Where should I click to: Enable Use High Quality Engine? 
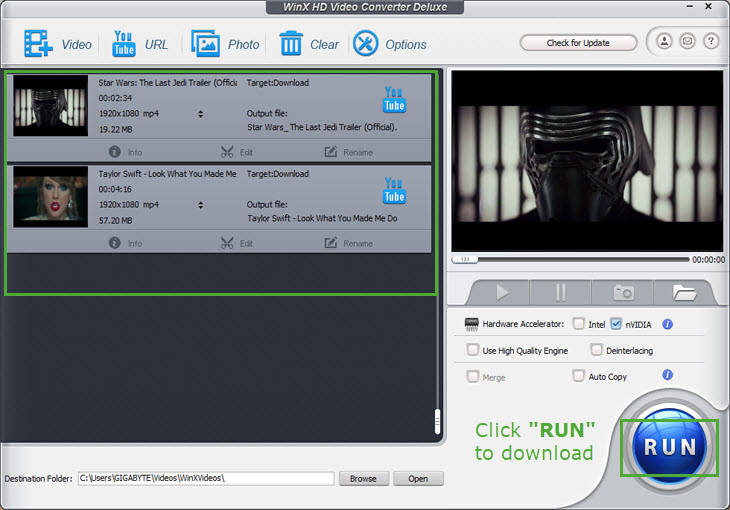[x=473, y=350]
